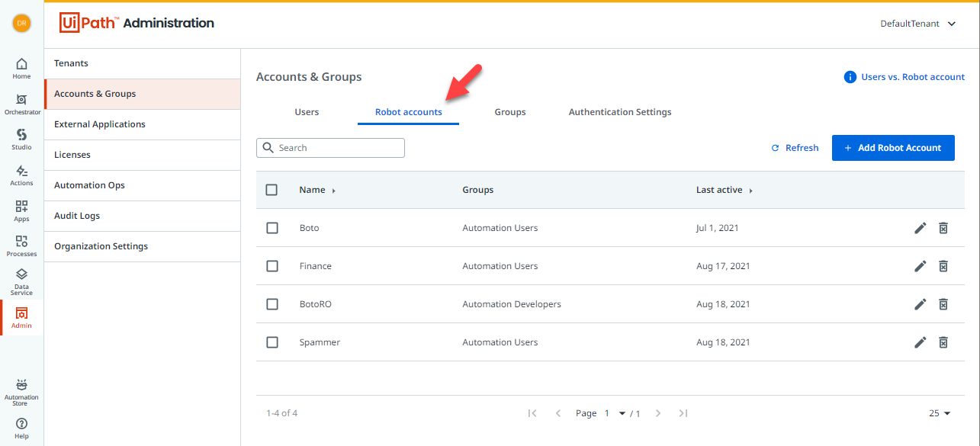Screen dimensions: 980x446
Task: Open External Applications menu item
Action: pos(143,124)
